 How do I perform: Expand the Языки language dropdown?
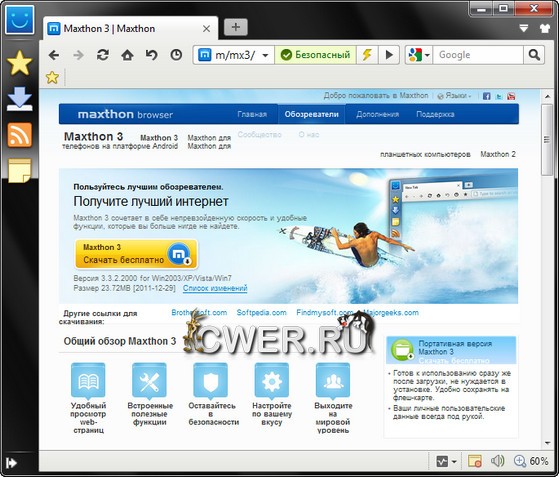(454, 96)
